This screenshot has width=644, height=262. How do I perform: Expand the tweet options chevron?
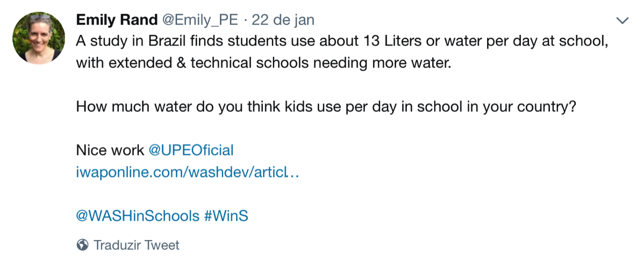[622, 21]
